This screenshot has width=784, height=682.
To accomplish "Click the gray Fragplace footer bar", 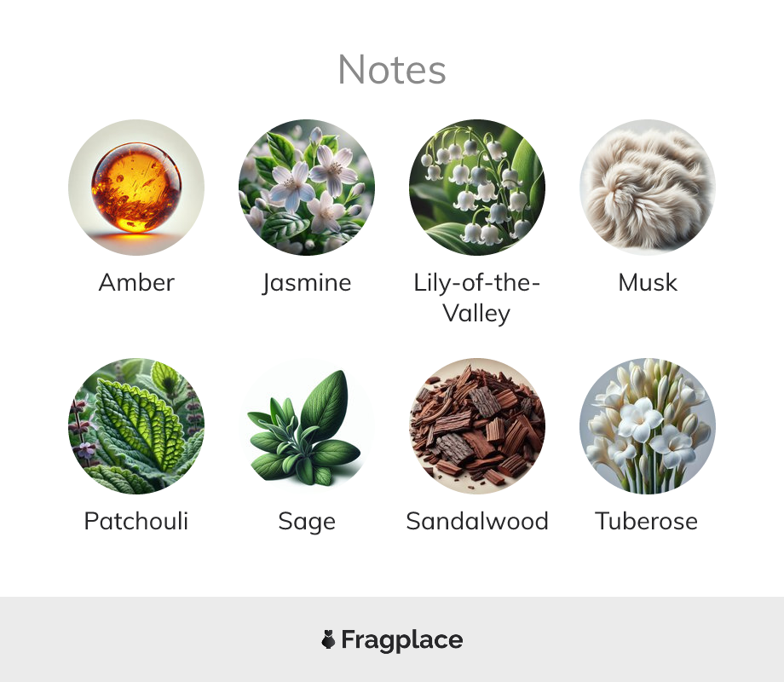I will 392,639.
